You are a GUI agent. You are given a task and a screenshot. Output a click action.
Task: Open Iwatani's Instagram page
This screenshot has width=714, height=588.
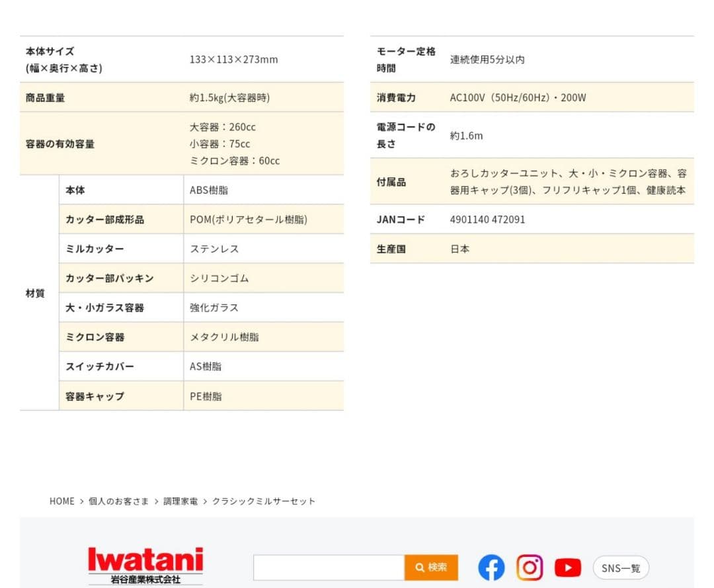point(530,567)
